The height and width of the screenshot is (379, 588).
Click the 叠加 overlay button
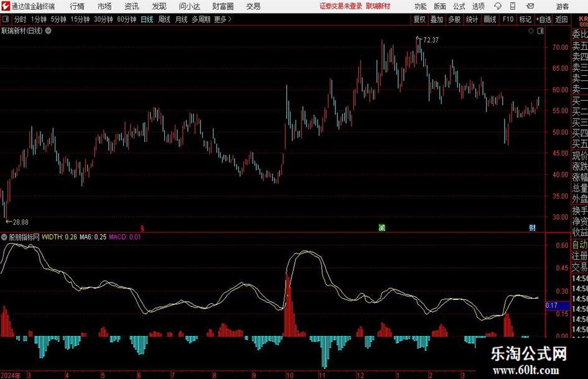click(x=437, y=19)
